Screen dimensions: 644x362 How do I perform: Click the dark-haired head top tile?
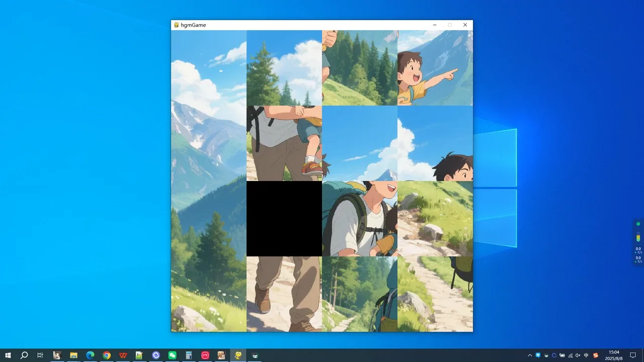[435, 143]
